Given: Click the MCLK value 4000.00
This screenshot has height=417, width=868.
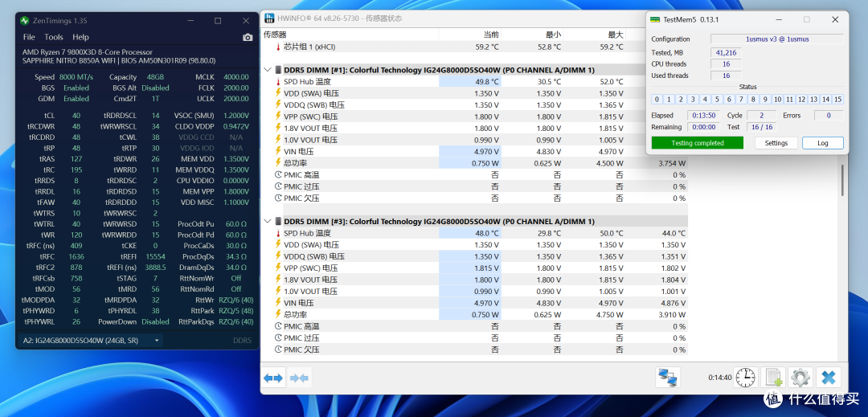Looking at the screenshot, I should click(x=235, y=77).
